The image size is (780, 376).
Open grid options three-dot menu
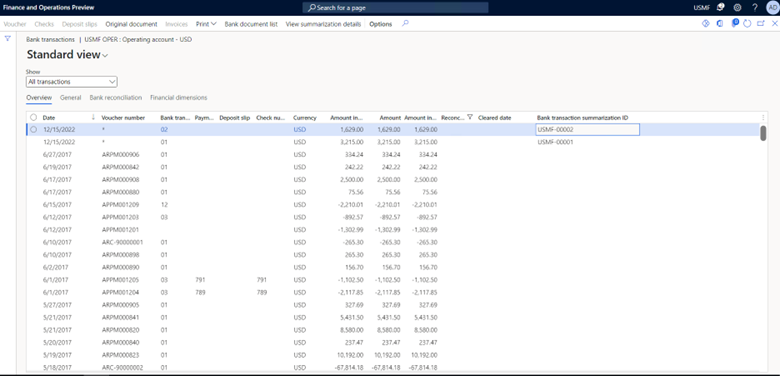pos(764,117)
